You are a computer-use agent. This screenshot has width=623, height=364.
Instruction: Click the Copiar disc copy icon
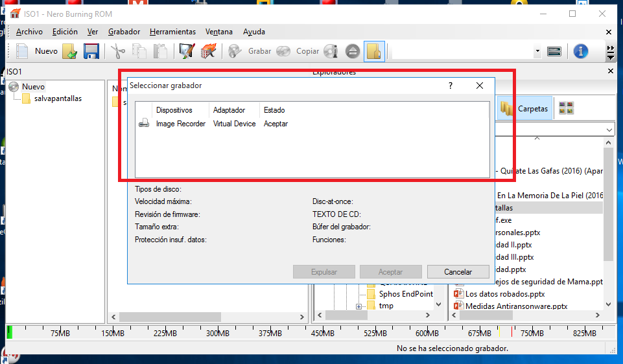[x=283, y=51]
